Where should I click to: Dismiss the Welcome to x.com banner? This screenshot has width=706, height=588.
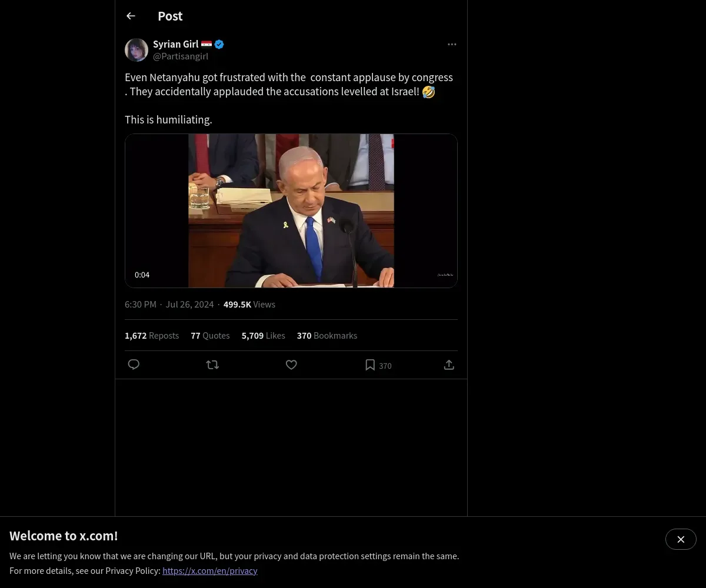click(x=681, y=539)
